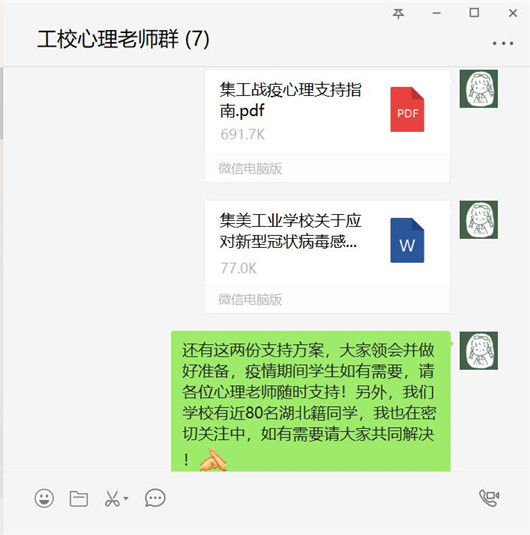Screen dimensions: 530x535
Task: Click the message input area
Action: click(265, 522)
